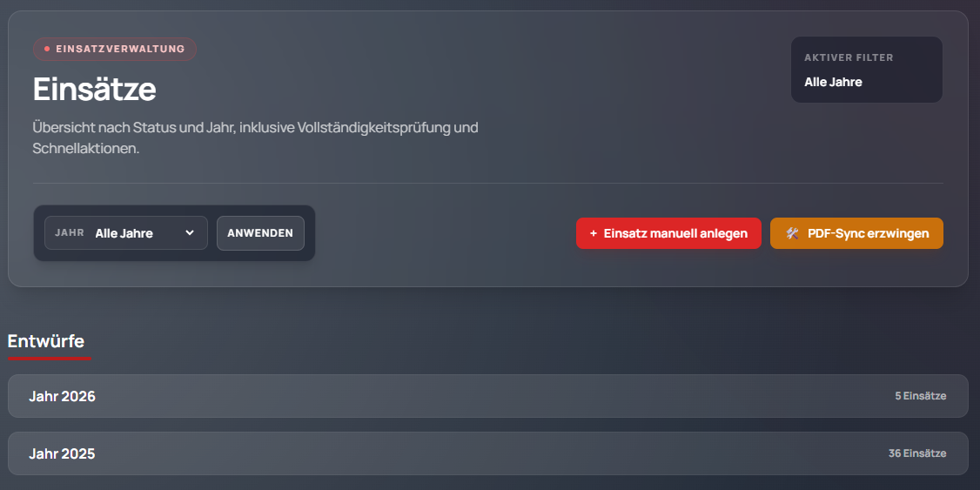Click the plus icon on Einsatz manuell anlegen
The height and width of the screenshot is (490, 980).
[594, 234]
